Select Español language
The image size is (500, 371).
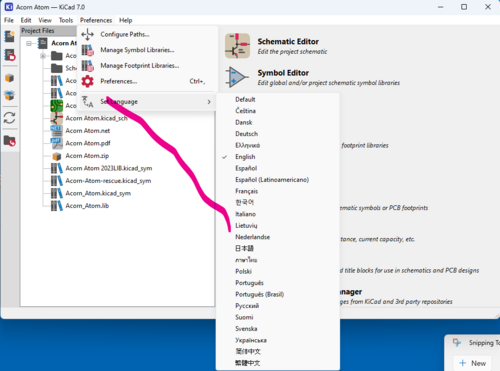pos(278,168)
